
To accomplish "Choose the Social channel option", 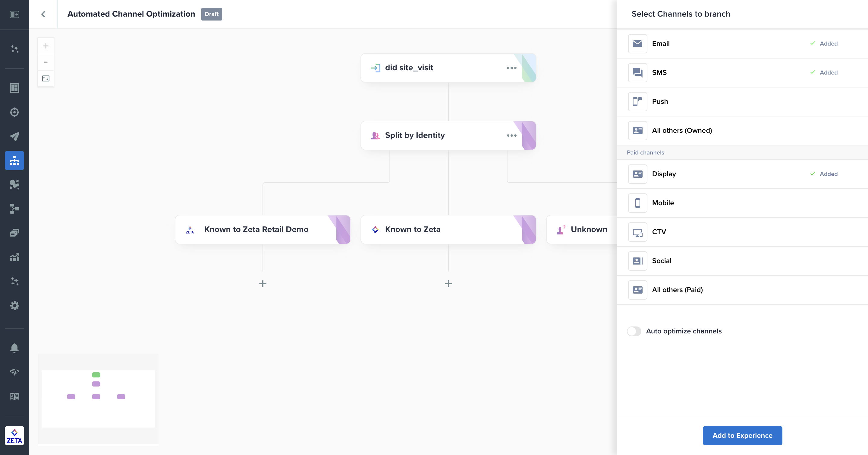I will point(661,261).
